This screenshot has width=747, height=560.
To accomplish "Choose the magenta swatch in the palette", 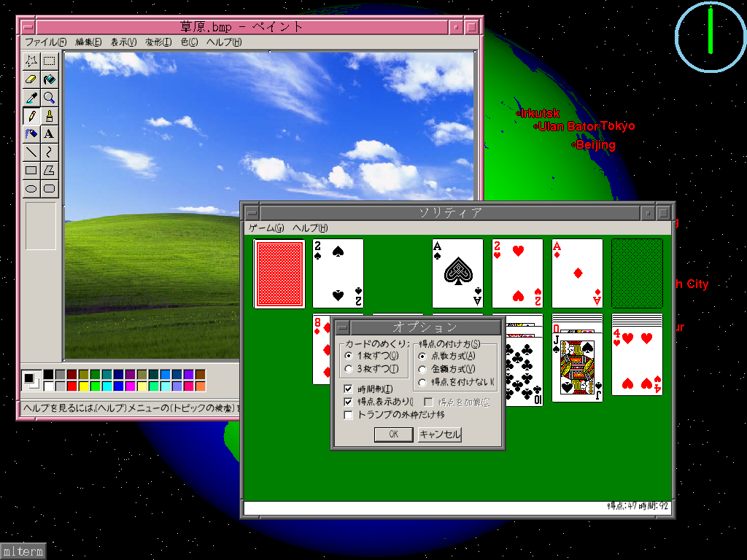I will [131, 386].
